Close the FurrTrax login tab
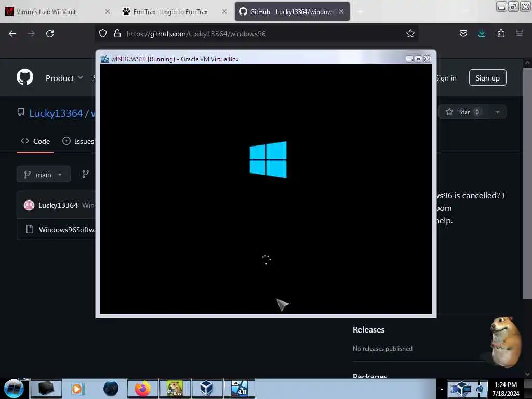Image resolution: width=532 pixels, height=399 pixels. tap(224, 11)
